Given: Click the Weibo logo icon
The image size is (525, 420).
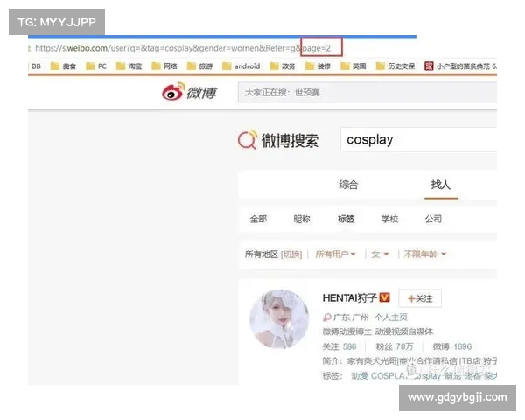Looking at the screenshot, I should click(172, 93).
